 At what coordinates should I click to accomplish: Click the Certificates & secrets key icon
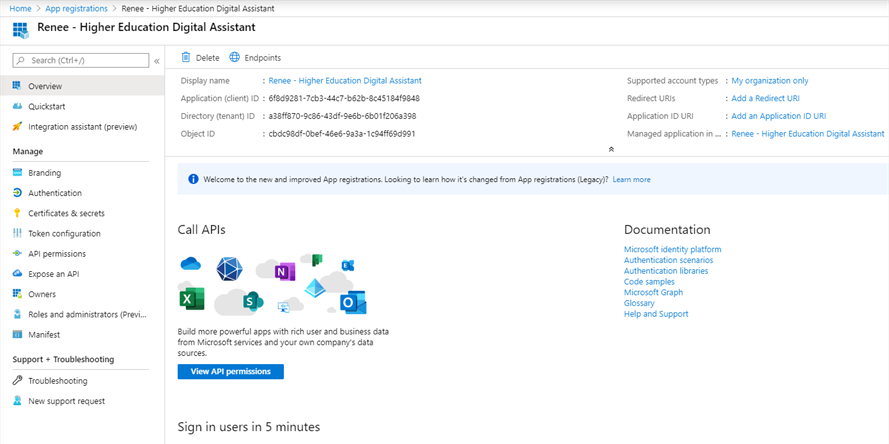click(17, 213)
